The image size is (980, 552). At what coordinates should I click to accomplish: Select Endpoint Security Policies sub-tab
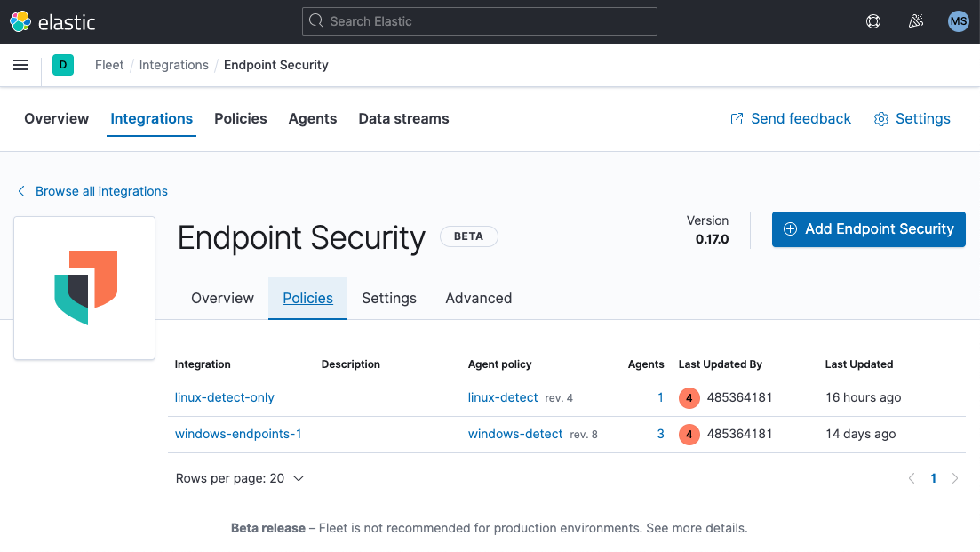pyautogui.click(x=308, y=298)
